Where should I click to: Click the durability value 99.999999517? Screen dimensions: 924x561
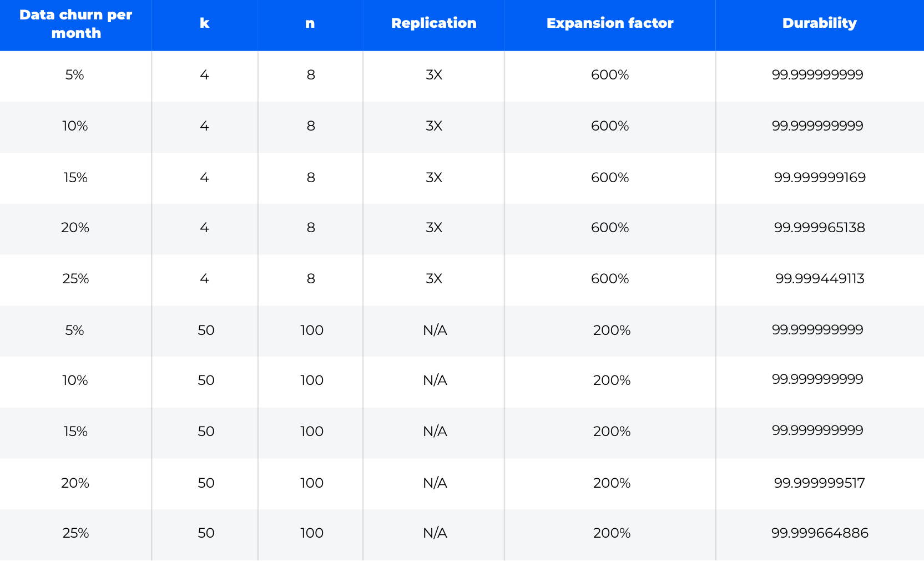tap(819, 483)
